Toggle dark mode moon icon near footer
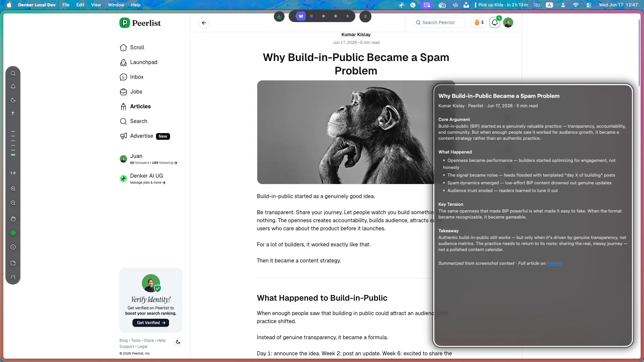This screenshot has width=644, height=362. [x=178, y=342]
